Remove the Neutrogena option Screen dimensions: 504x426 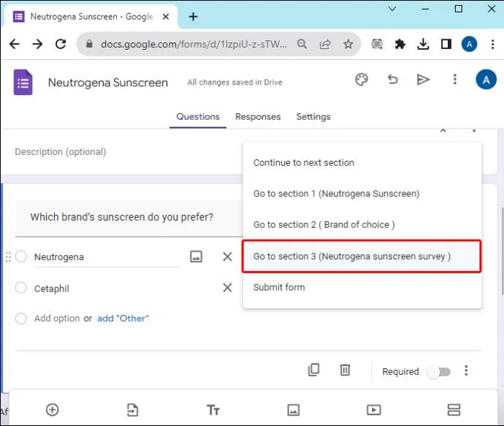click(x=227, y=256)
